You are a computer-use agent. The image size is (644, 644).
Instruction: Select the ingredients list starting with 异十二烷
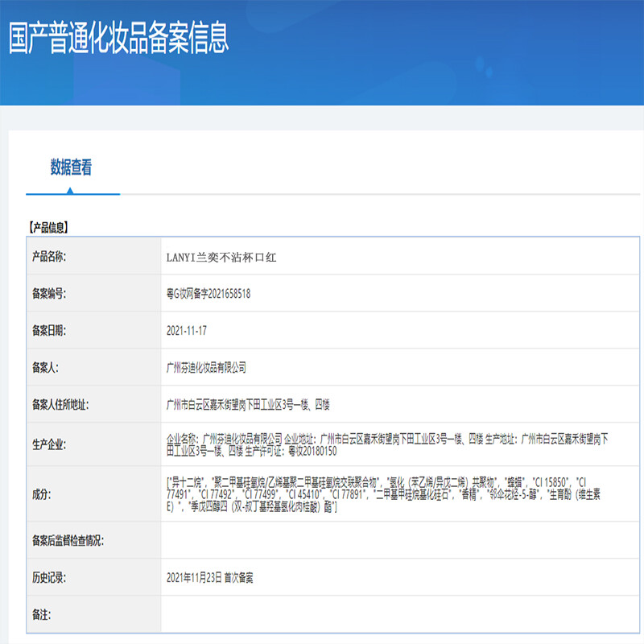pos(383,494)
